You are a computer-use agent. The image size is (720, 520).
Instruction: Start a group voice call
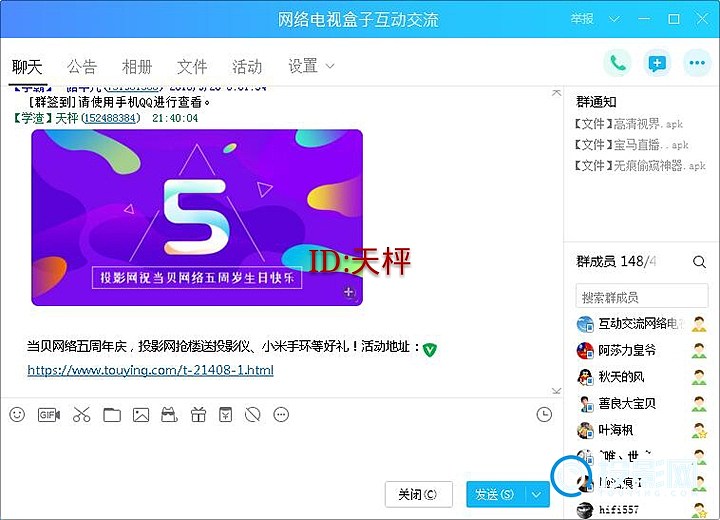[x=618, y=63]
